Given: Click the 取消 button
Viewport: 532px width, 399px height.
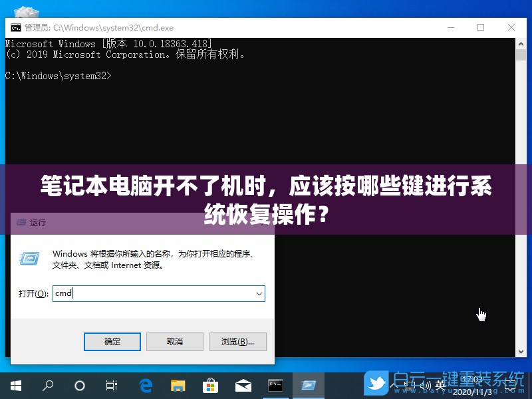Looking at the screenshot, I should coord(175,342).
